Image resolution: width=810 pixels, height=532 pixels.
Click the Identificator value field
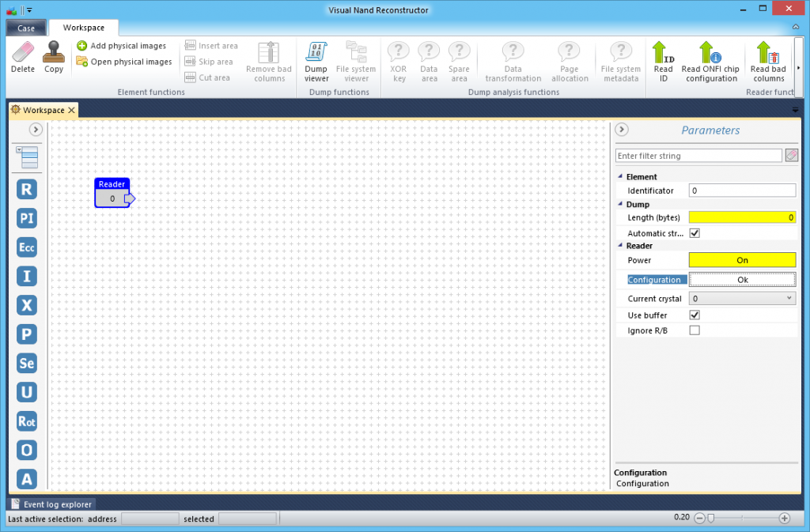pos(742,191)
